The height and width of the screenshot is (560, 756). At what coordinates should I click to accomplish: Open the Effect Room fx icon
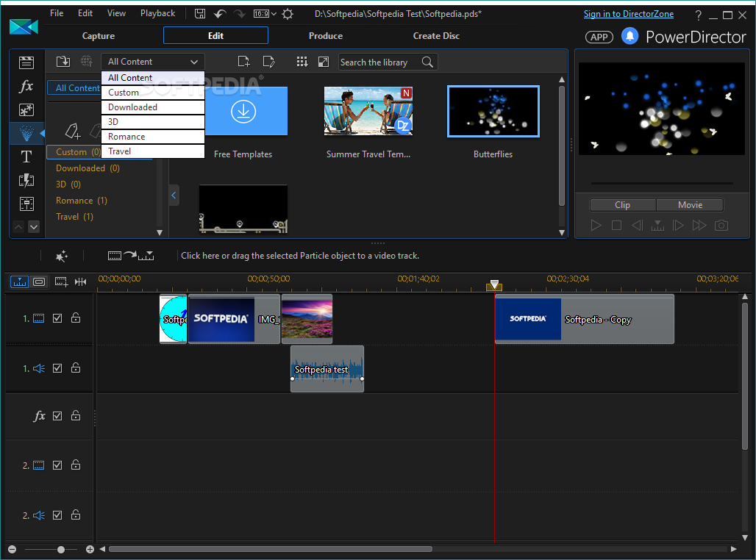click(26, 86)
